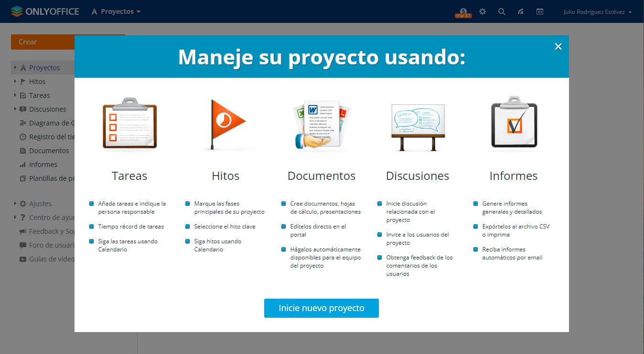Click the Informes heading in dialog

click(514, 176)
